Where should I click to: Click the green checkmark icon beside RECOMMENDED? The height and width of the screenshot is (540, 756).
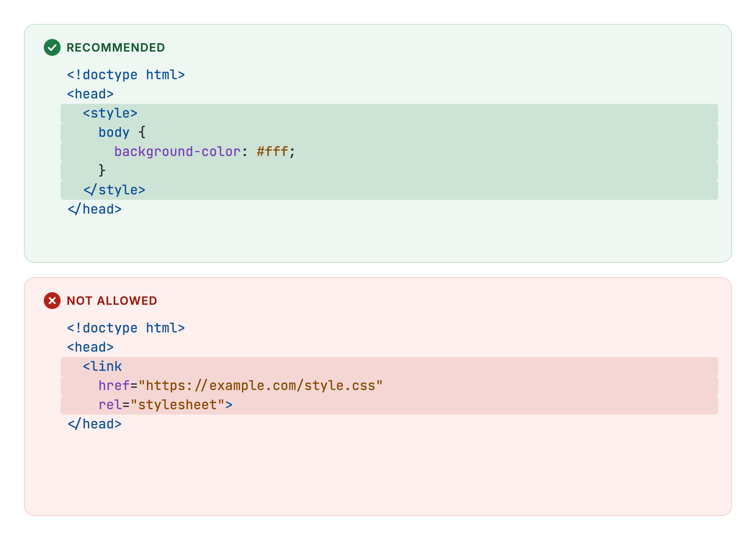coord(52,47)
